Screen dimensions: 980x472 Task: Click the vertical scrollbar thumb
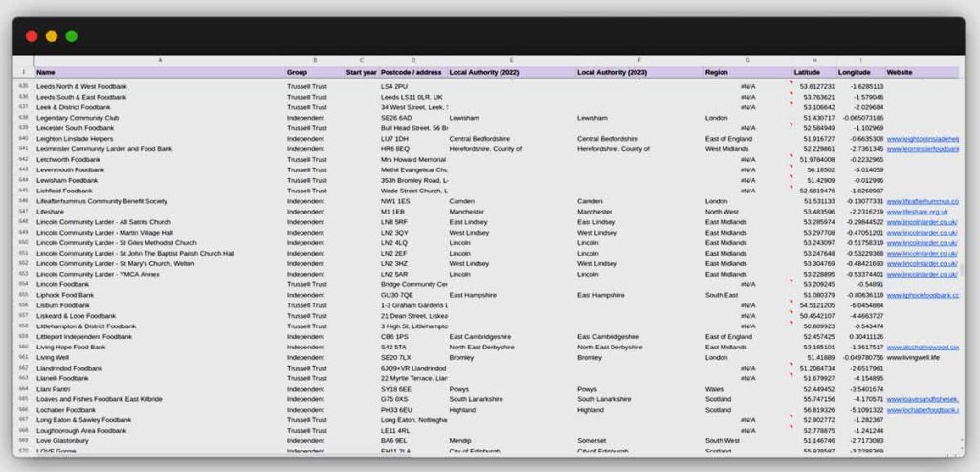tap(962, 270)
